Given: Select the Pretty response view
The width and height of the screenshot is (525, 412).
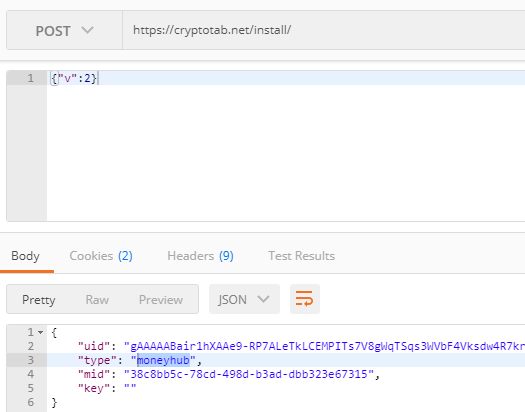Looking at the screenshot, I should 39,300.
